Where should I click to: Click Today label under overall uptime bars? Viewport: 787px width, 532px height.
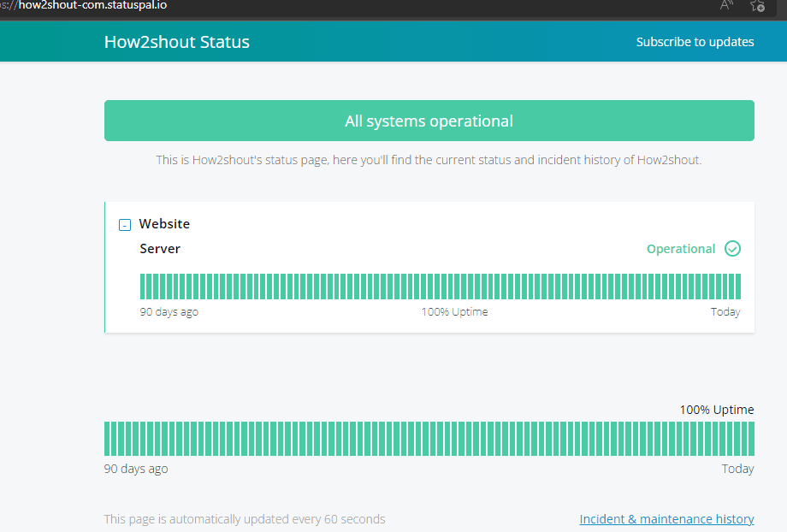click(737, 469)
